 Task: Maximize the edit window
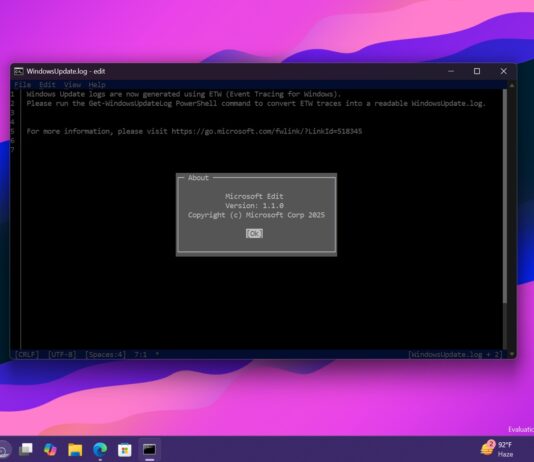(x=477, y=71)
